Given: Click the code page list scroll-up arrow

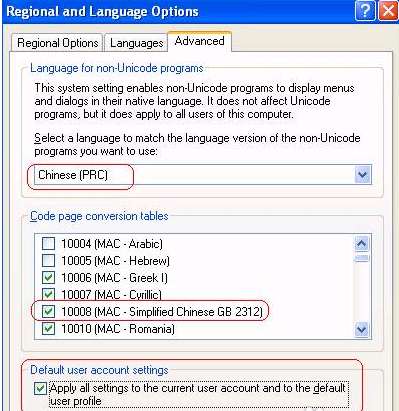Looking at the screenshot, I should [362, 244].
